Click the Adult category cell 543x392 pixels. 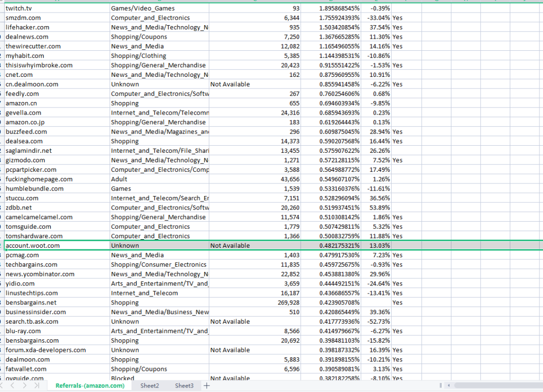(x=159, y=179)
